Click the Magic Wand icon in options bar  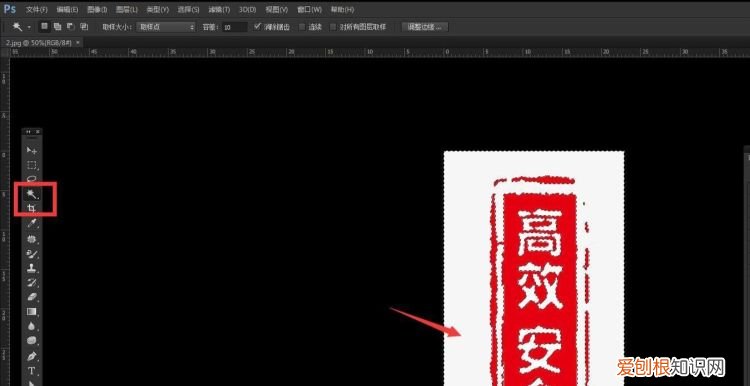(x=18, y=27)
